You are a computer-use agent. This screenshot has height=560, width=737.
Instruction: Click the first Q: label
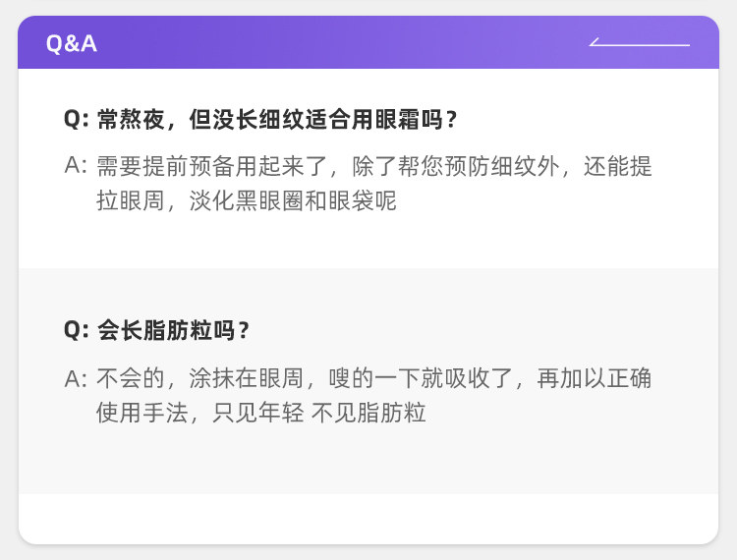77,120
